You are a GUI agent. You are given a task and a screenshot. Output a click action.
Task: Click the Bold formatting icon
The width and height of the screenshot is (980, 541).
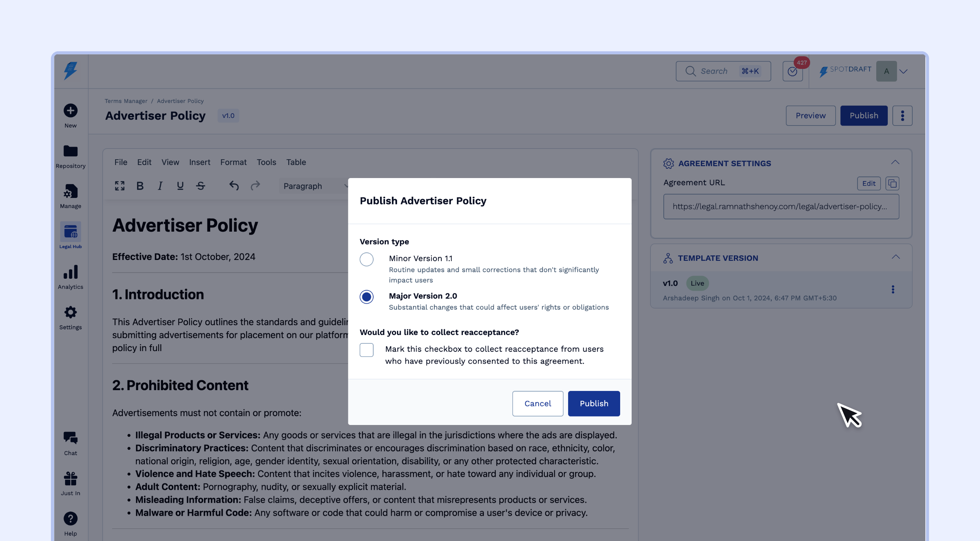coord(140,186)
